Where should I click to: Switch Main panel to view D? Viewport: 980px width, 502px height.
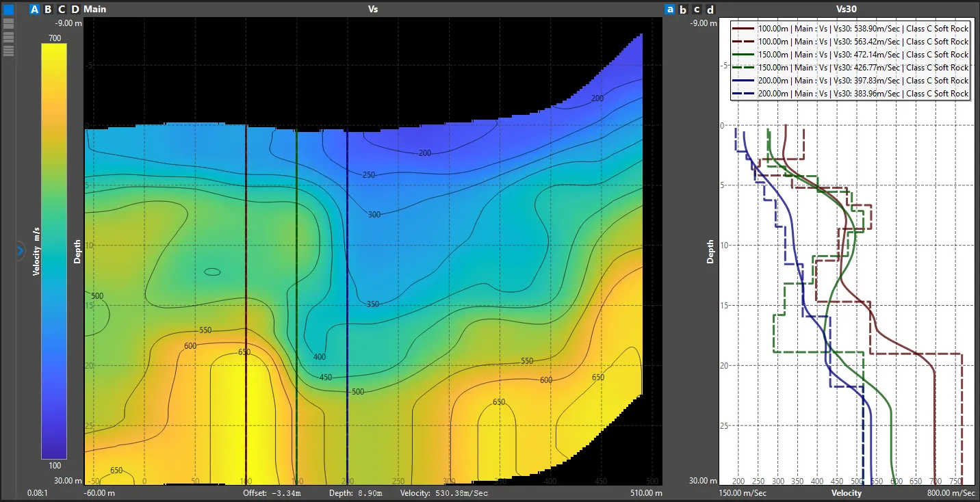pyautogui.click(x=75, y=10)
